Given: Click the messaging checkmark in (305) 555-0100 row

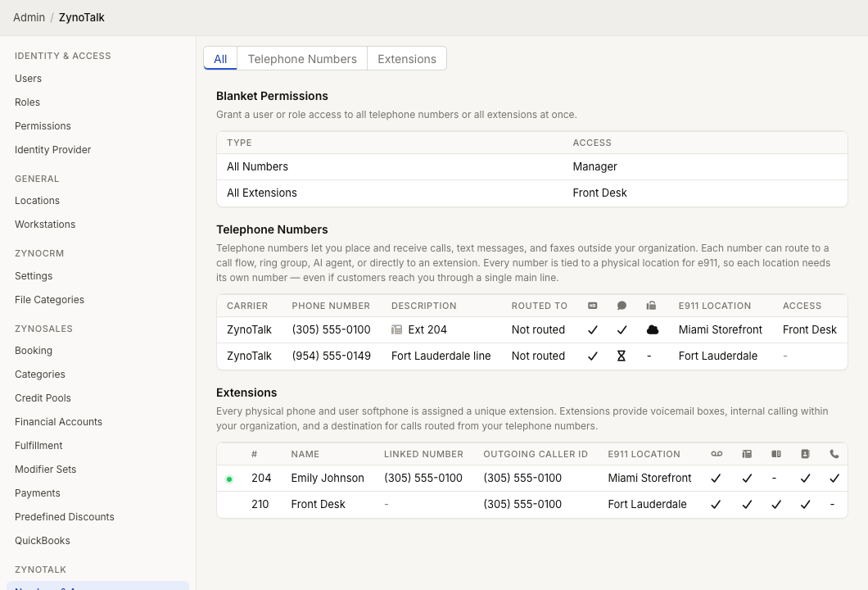Looking at the screenshot, I should click(x=622, y=330).
